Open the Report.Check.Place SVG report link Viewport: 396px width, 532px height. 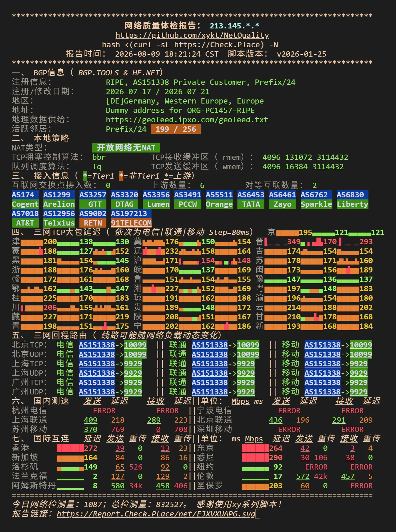[x=156, y=514]
